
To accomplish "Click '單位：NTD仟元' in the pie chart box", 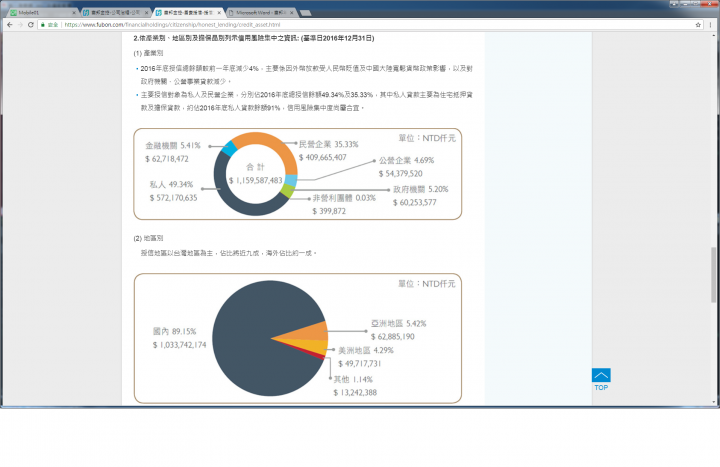I will coord(427,284).
